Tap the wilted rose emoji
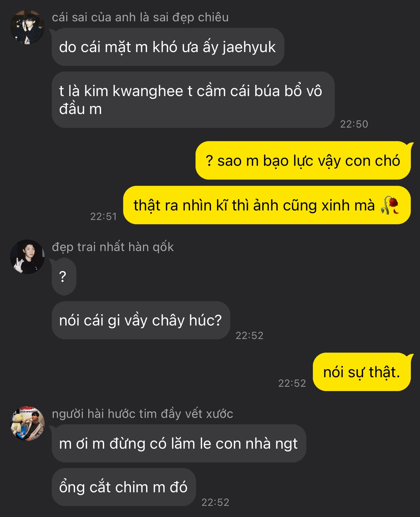 [x=390, y=205]
